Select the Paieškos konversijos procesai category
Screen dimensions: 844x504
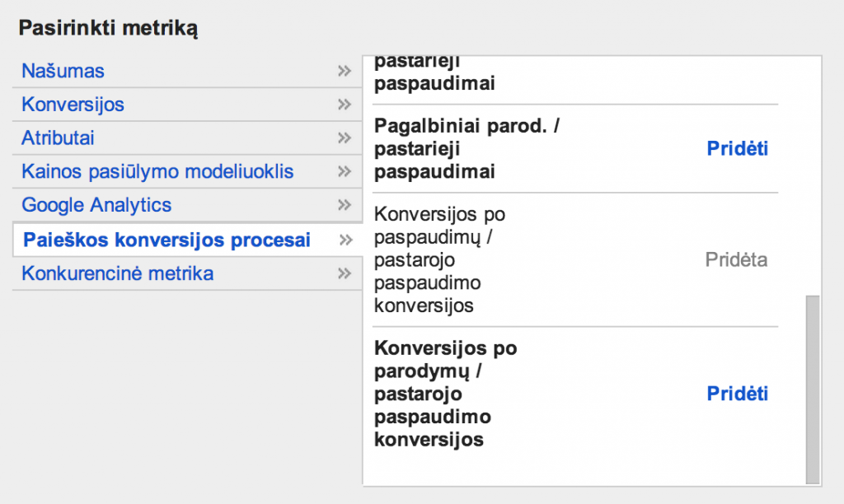[165, 239]
